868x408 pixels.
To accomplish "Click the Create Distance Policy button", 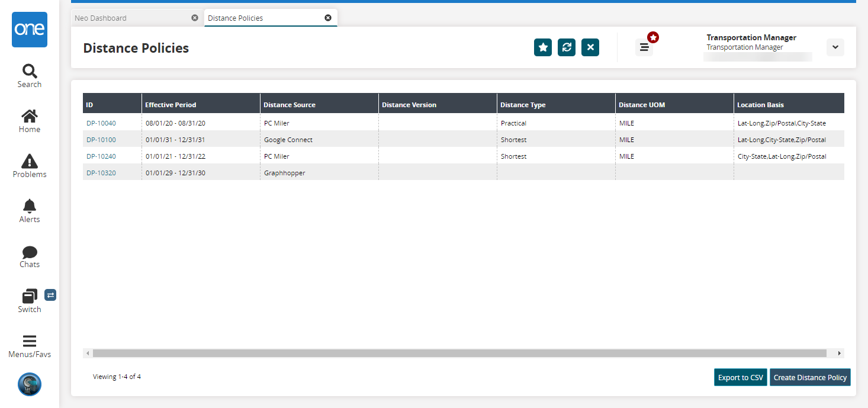I will pos(810,377).
